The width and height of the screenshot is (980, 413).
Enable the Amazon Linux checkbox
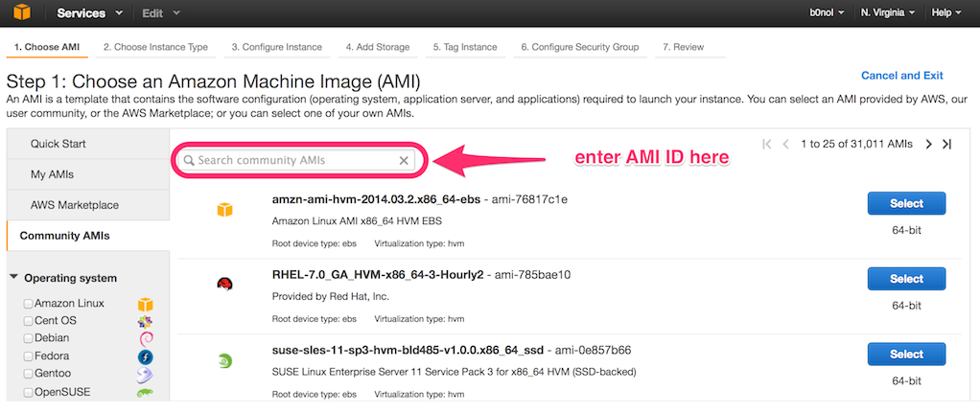pos(28,304)
